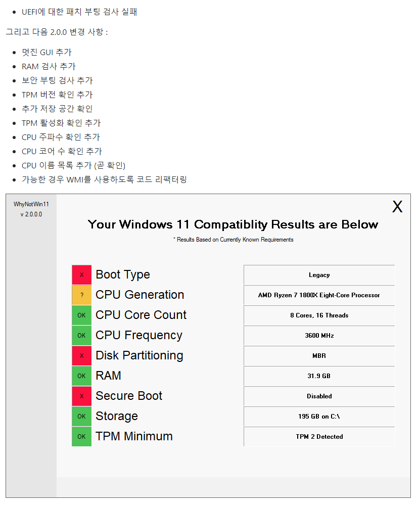Click the red X icon for Disk Partitioning
The height and width of the screenshot is (506, 420).
click(81, 356)
